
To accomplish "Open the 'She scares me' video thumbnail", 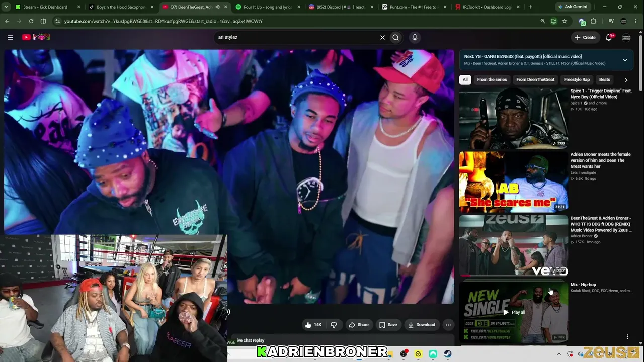I will tap(513, 182).
